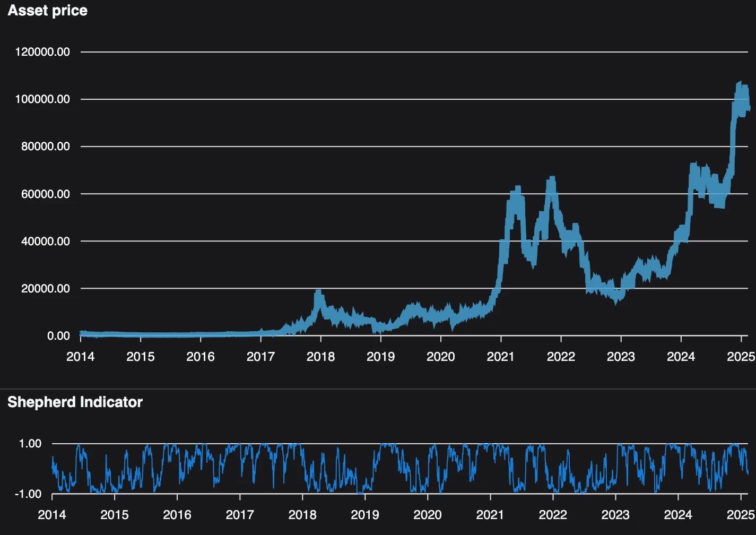Click the price peak near start of 2018

point(318,292)
